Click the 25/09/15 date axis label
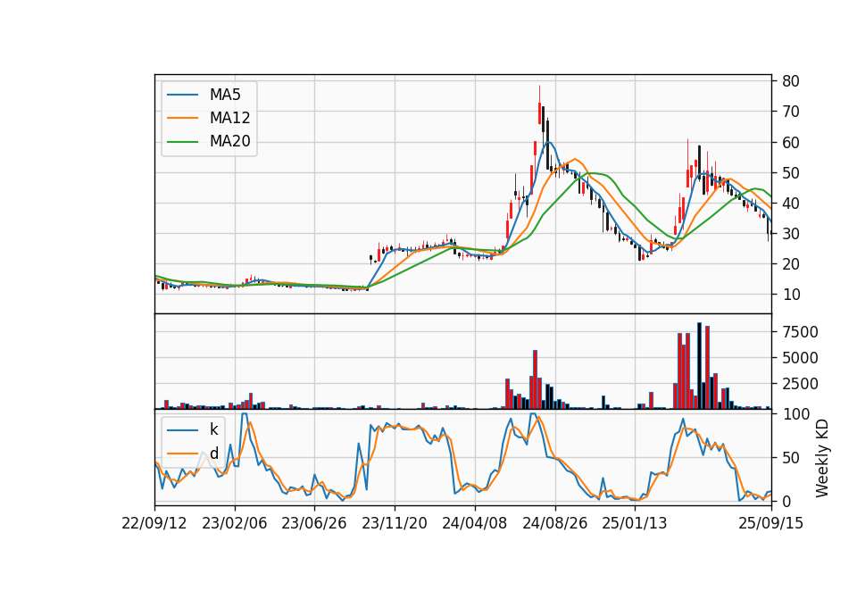Viewport: 857px width, 616px height. [x=771, y=523]
